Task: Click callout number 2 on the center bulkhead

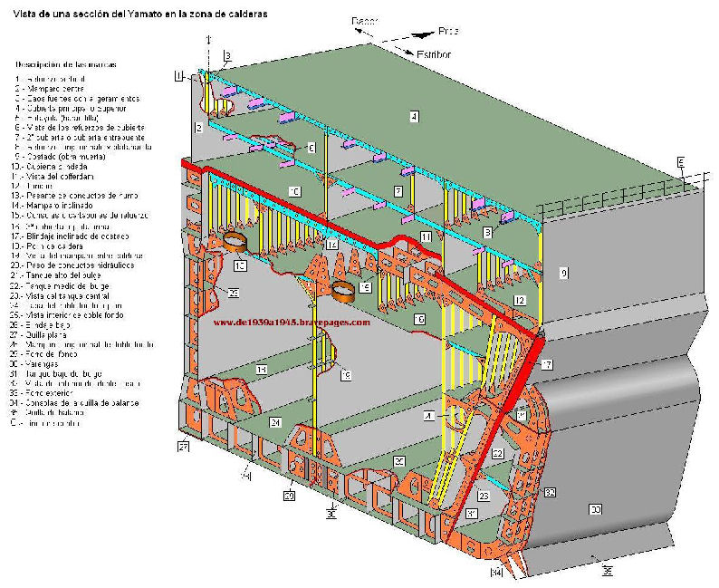Action: point(198,129)
